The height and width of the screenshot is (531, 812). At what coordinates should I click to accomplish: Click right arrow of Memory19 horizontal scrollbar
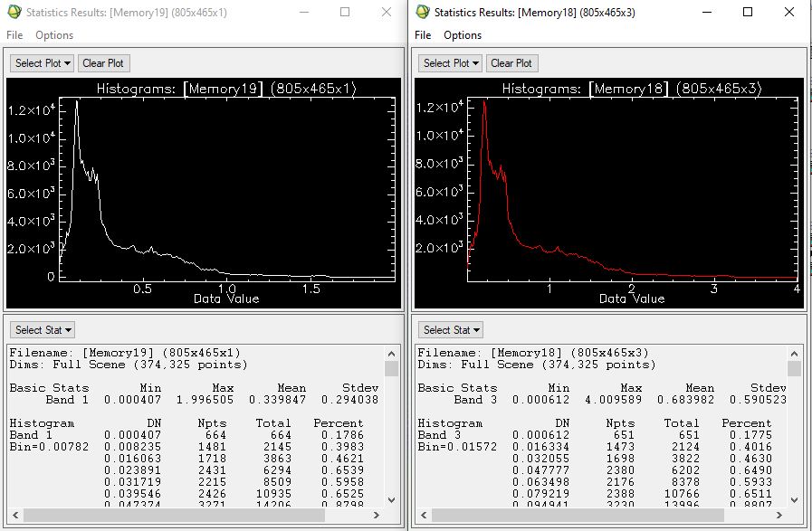coord(377,515)
